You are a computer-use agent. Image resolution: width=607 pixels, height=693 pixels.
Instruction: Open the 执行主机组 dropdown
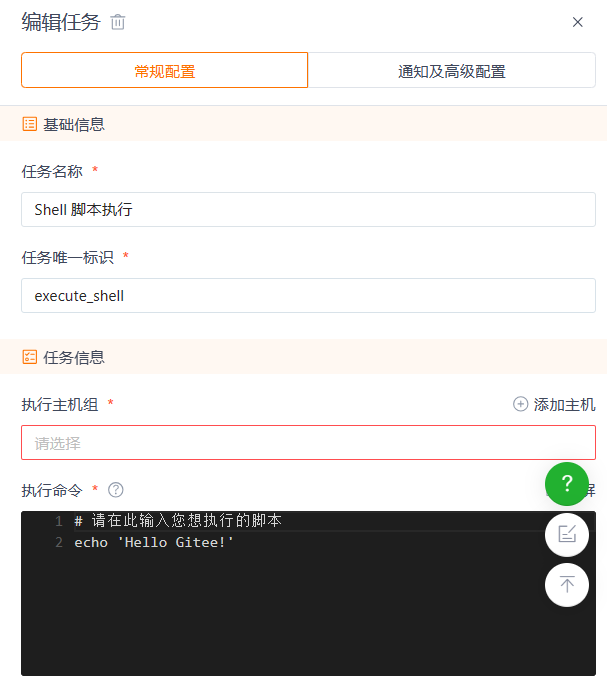point(308,443)
